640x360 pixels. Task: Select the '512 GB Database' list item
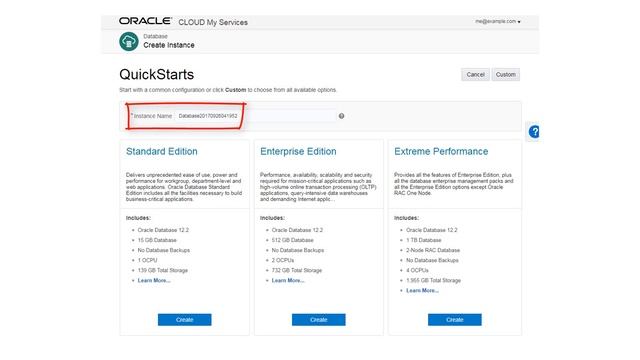click(x=293, y=240)
